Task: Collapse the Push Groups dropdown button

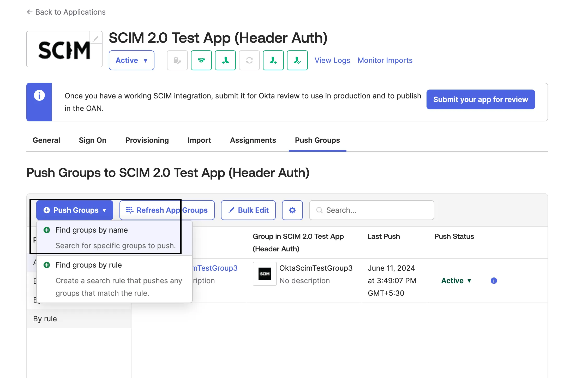Action: (75, 210)
